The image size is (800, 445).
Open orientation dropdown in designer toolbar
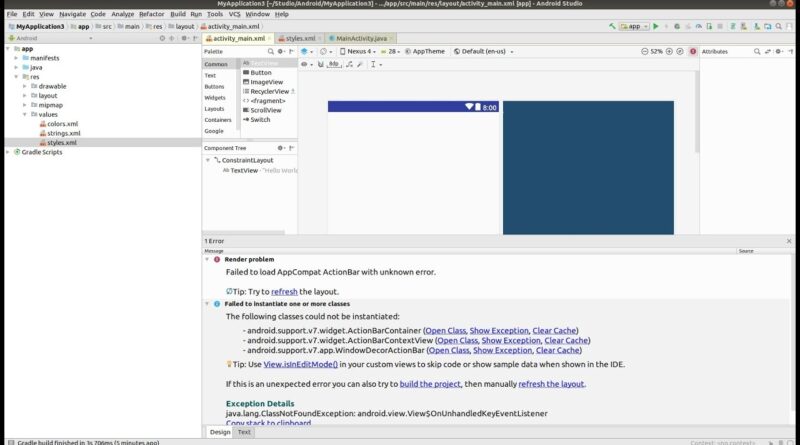coord(326,52)
